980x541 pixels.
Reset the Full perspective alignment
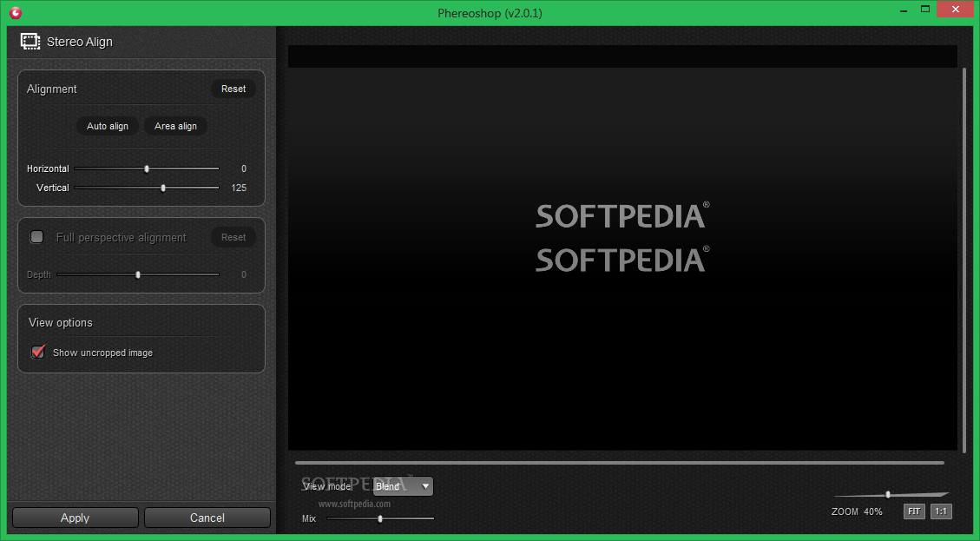(x=233, y=237)
